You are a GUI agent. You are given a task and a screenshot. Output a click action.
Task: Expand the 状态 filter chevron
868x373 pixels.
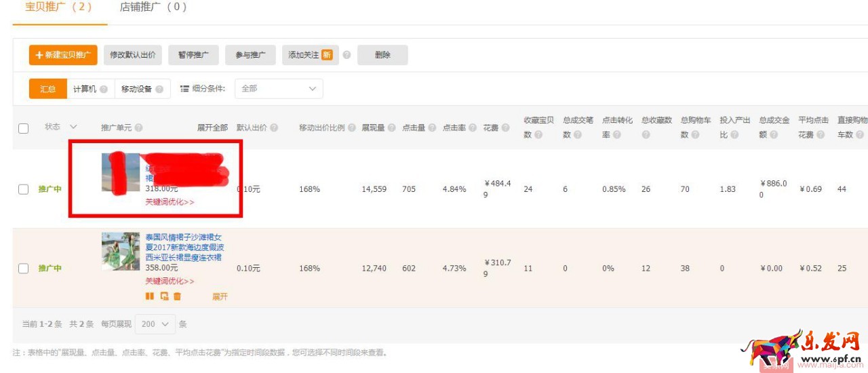click(x=73, y=127)
